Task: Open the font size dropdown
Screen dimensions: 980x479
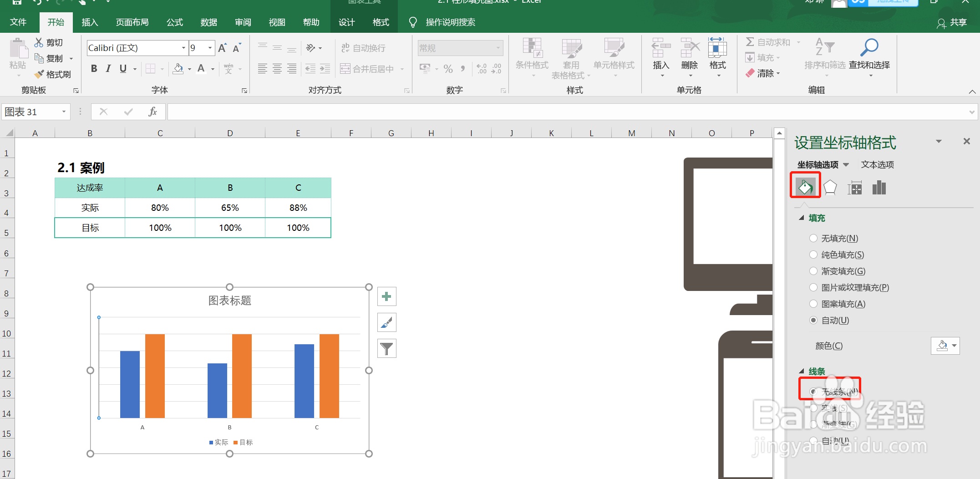Action: pyautogui.click(x=210, y=48)
